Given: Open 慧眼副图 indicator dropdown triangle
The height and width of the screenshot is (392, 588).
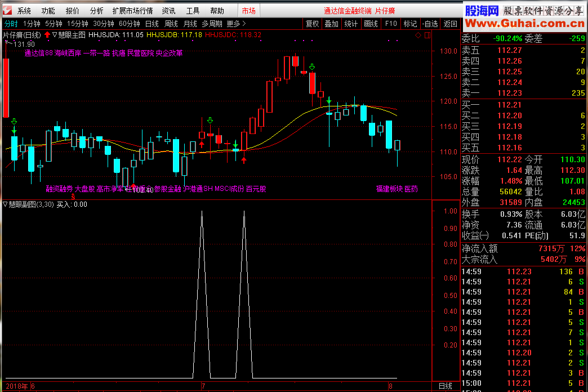Looking at the screenshot, I should pyautogui.click(x=6, y=204).
